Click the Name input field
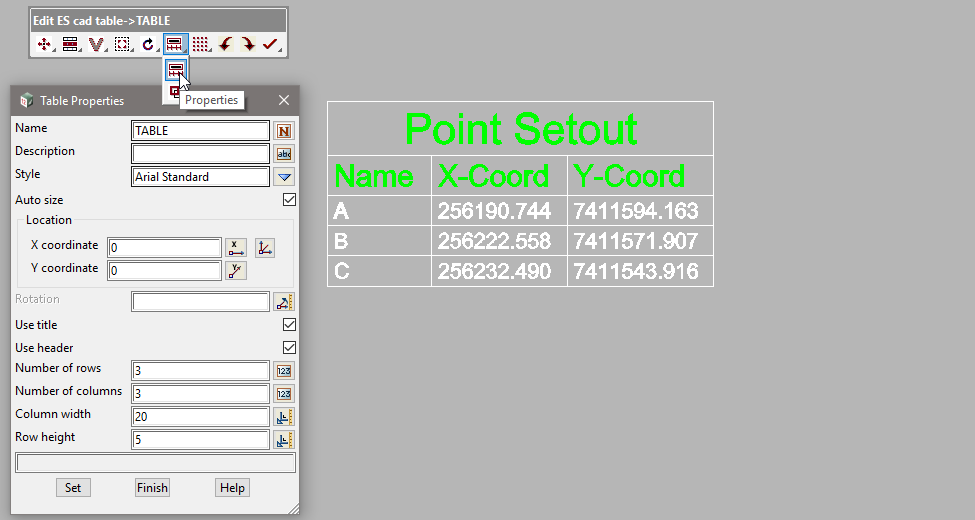Image resolution: width=975 pixels, height=520 pixels. (200, 131)
